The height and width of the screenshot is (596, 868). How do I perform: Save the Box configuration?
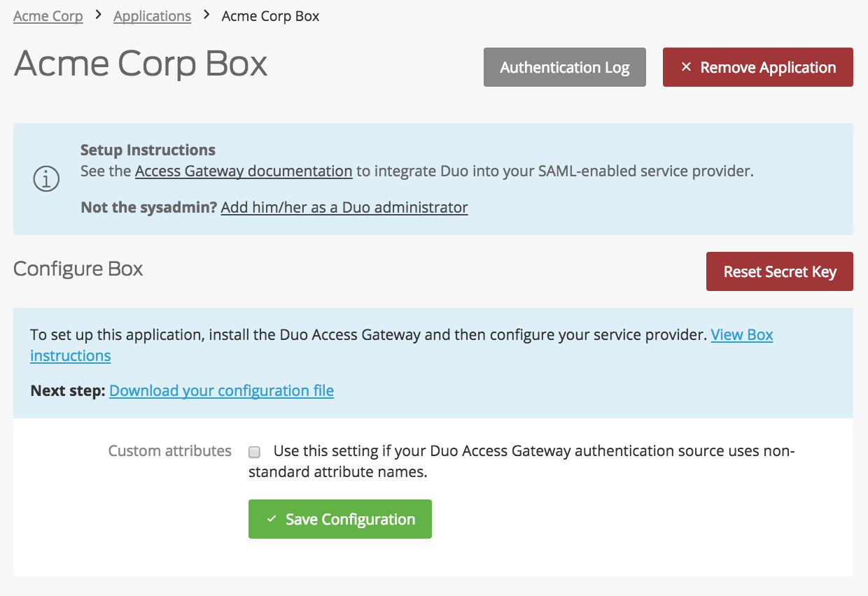[339, 519]
